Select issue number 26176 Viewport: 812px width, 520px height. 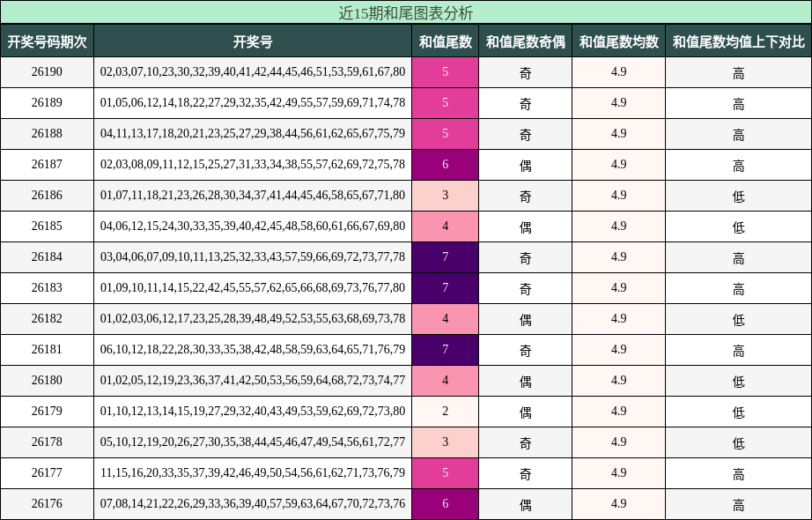point(47,503)
